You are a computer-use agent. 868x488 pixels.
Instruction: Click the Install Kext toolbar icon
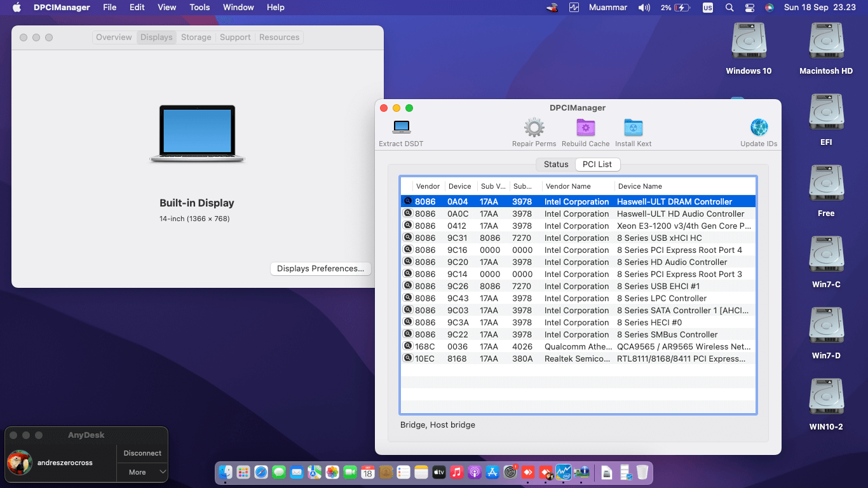click(x=633, y=128)
